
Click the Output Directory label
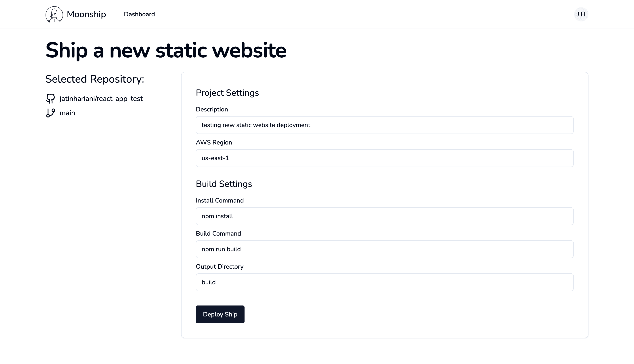pyautogui.click(x=220, y=266)
